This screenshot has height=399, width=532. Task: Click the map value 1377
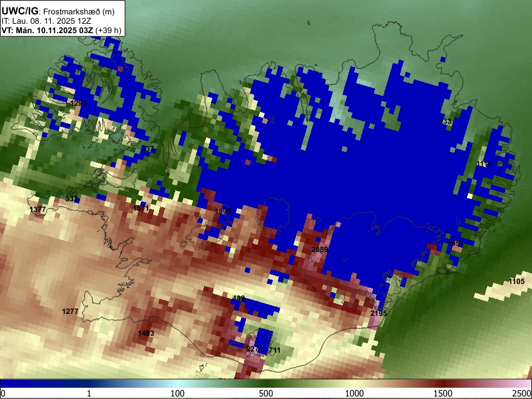pos(38,209)
